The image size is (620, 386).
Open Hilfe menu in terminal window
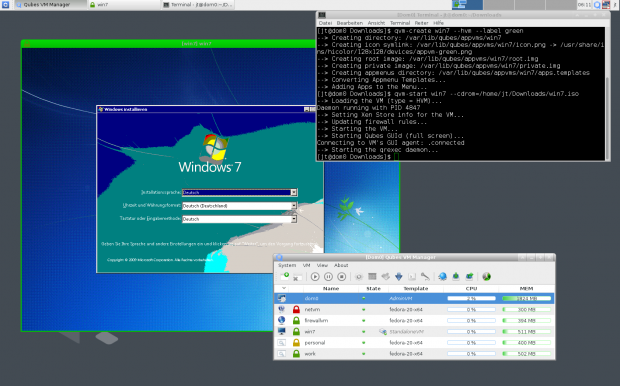[x=438, y=23]
